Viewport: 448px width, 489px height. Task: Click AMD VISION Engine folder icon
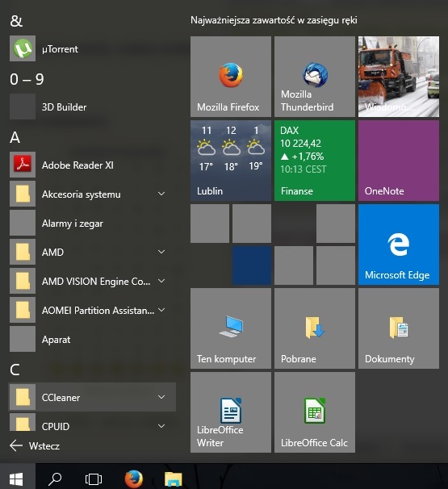pos(23,281)
